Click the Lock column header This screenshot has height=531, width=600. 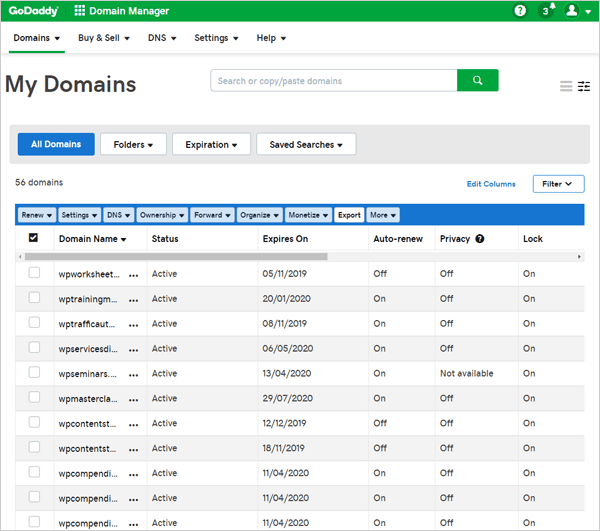point(533,239)
